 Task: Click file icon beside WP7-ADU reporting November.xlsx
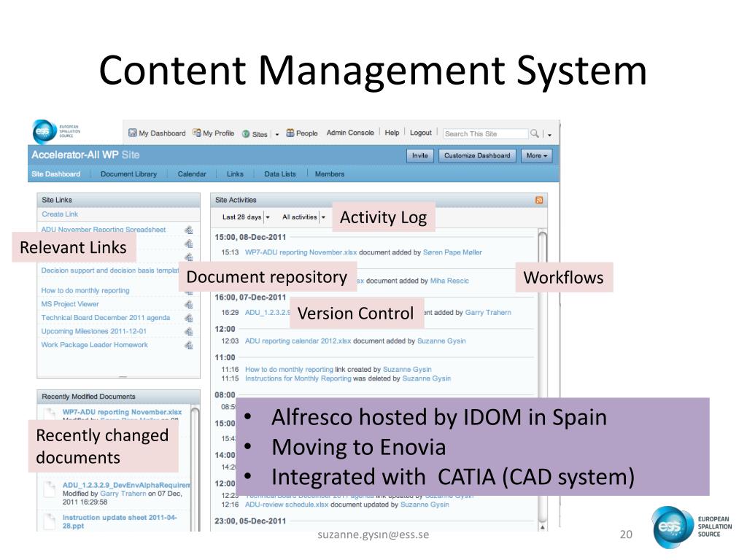[50, 413]
